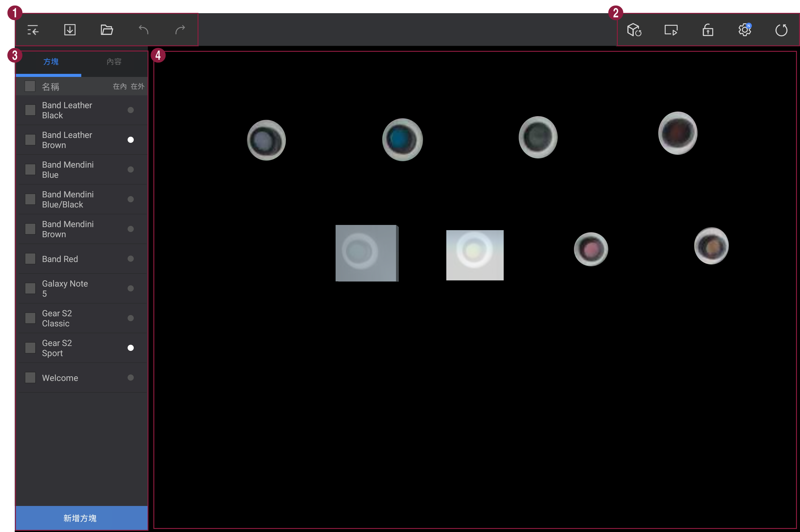Viewport: 800px width, 532px height.
Task: Select the 方塊 tab
Action: pos(51,62)
